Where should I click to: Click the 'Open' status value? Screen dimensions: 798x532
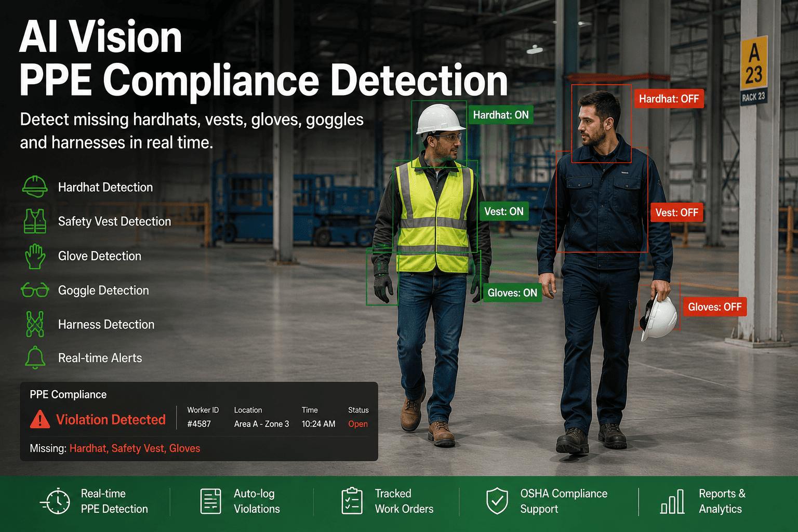[x=358, y=424]
